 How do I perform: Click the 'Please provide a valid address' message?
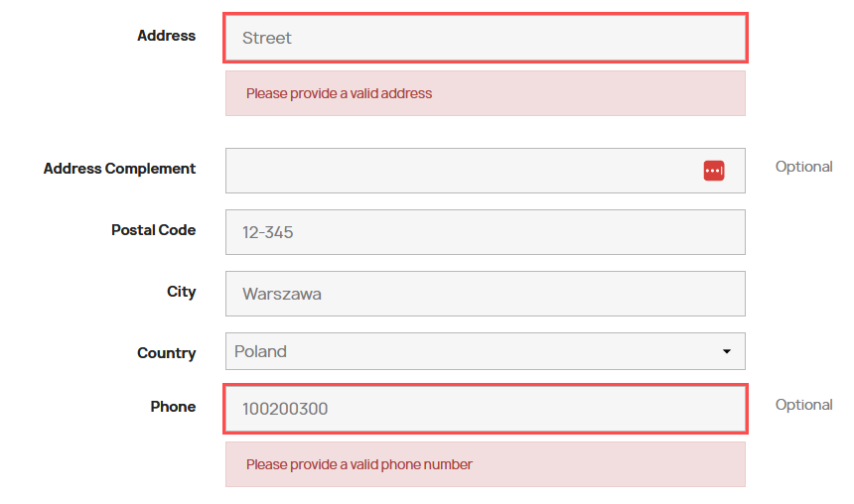339,93
